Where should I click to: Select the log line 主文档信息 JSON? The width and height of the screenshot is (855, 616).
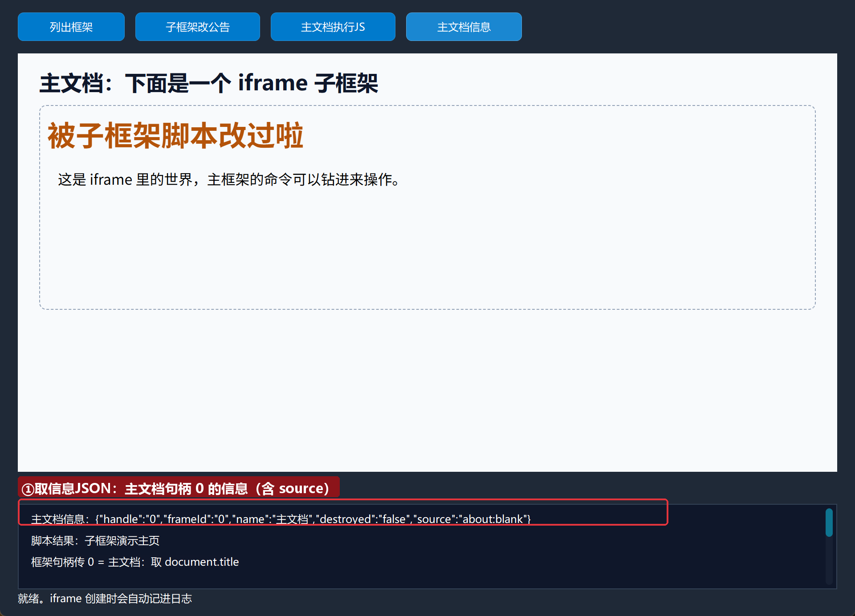tap(281, 519)
